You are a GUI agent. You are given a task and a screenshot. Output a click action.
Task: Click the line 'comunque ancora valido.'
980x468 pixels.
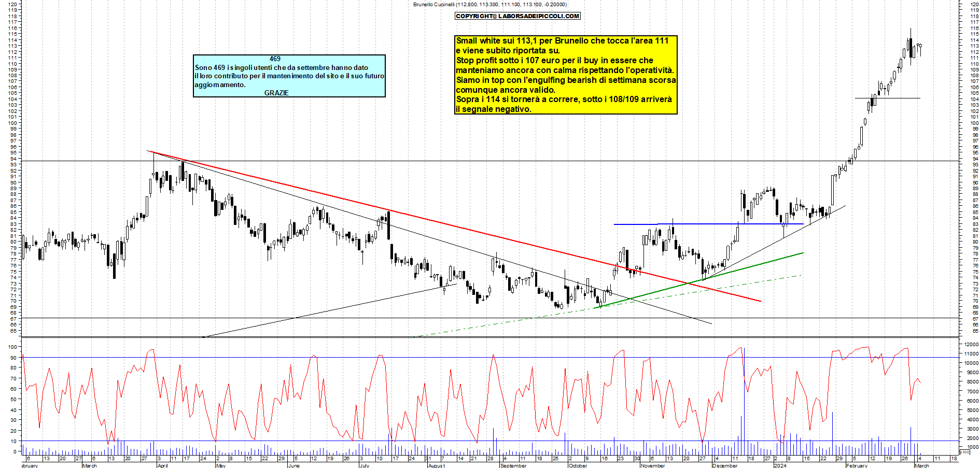click(x=506, y=90)
